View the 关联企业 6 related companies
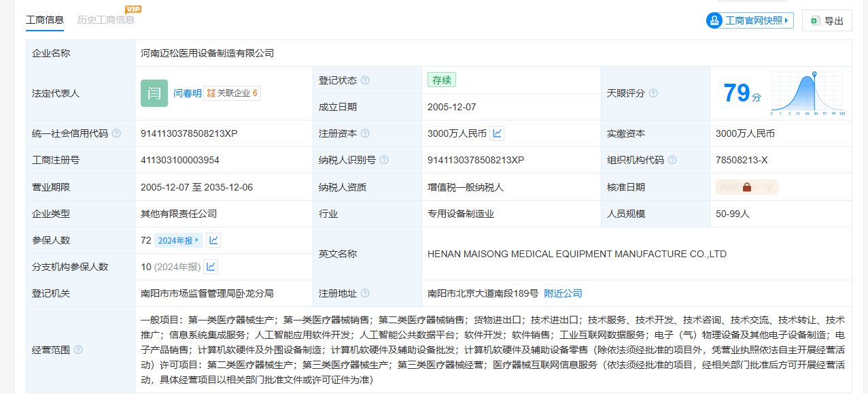Screen dimensions: 868x394 coord(232,93)
